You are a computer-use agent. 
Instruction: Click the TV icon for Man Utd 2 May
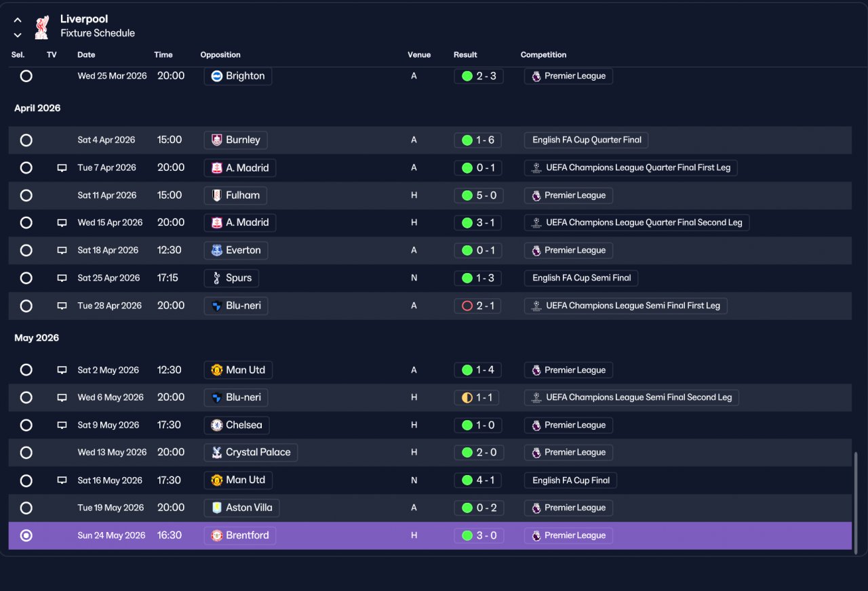click(x=62, y=371)
